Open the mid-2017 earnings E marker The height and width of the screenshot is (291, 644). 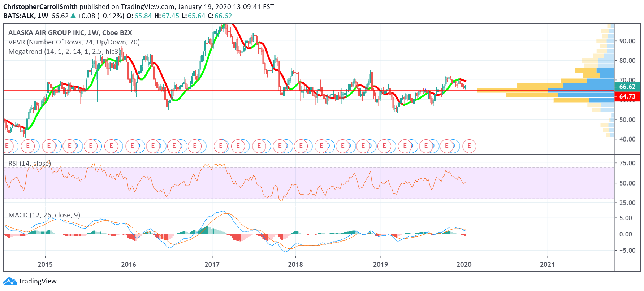tap(259, 146)
